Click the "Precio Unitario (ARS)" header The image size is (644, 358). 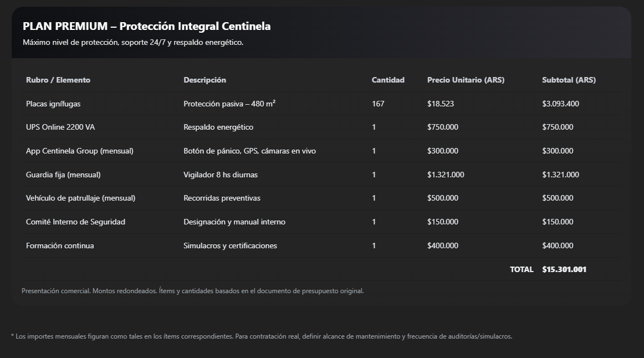pyautogui.click(x=466, y=80)
